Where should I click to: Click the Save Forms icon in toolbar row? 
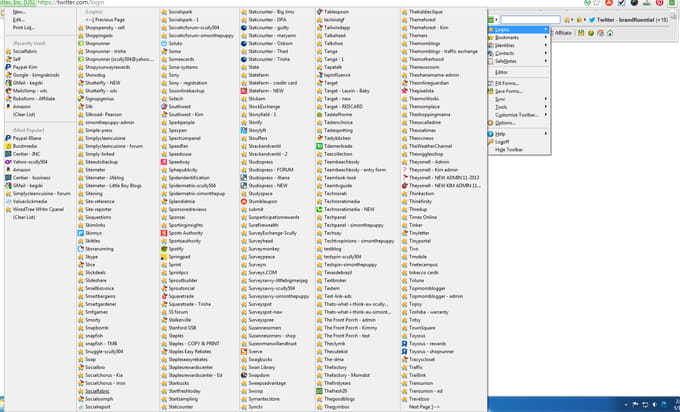581,33
